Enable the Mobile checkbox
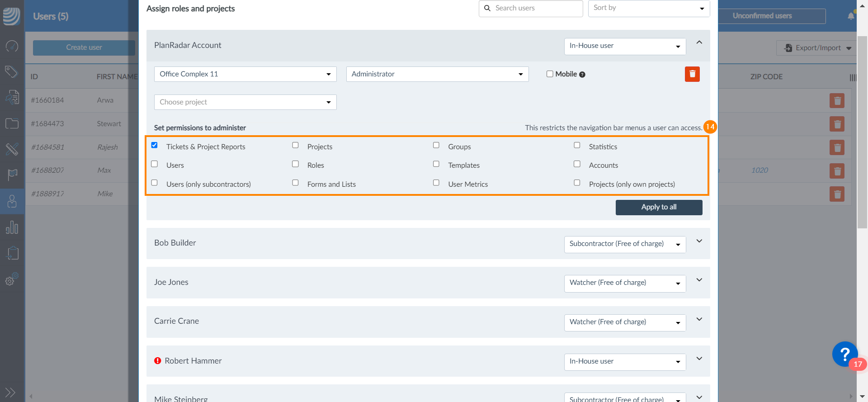868x402 pixels. click(x=550, y=74)
